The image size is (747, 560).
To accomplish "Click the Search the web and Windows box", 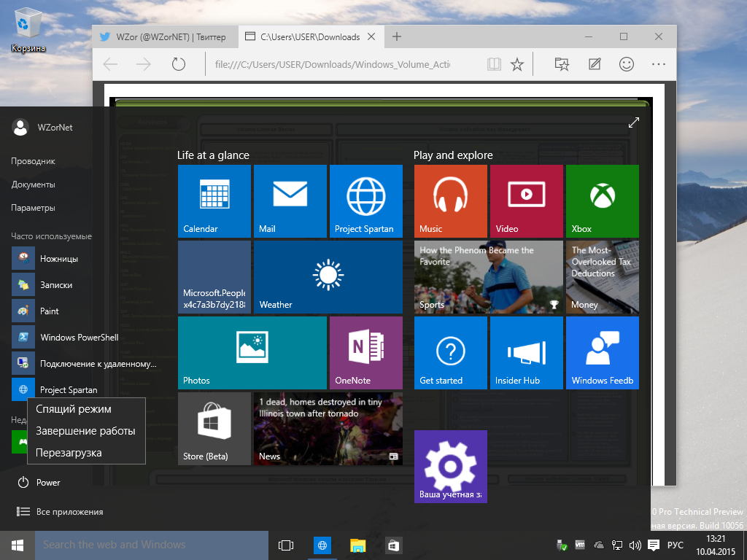I will pos(152,545).
